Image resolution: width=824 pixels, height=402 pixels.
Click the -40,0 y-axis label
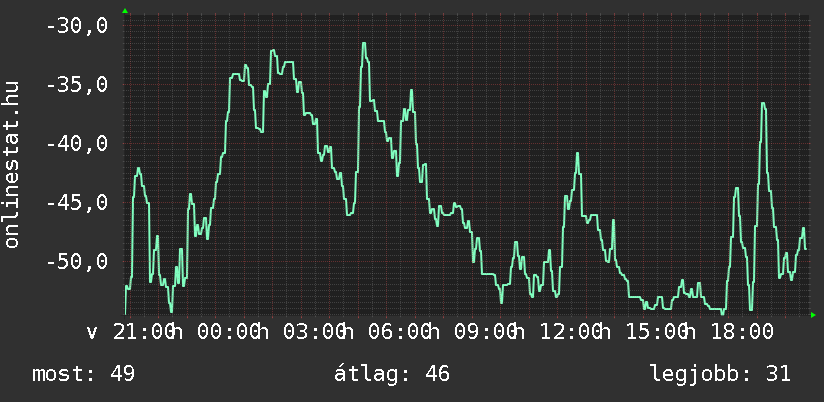pyautogui.click(x=77, y=143)
